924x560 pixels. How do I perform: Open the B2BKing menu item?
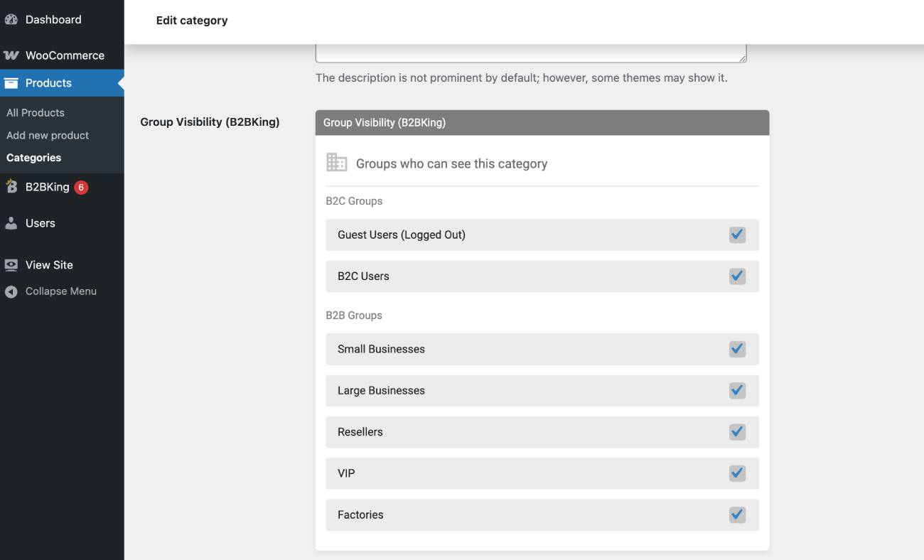coord(62,187)
